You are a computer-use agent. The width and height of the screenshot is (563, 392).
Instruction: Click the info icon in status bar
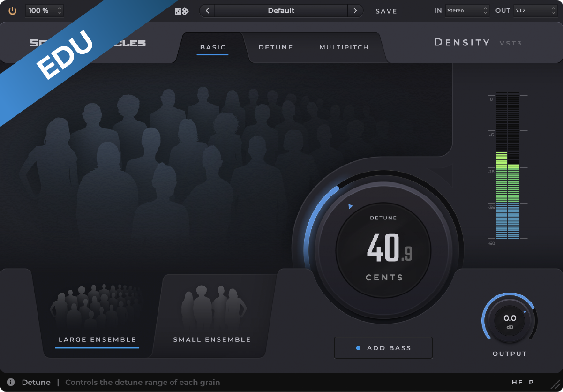[x=10, y=382]
